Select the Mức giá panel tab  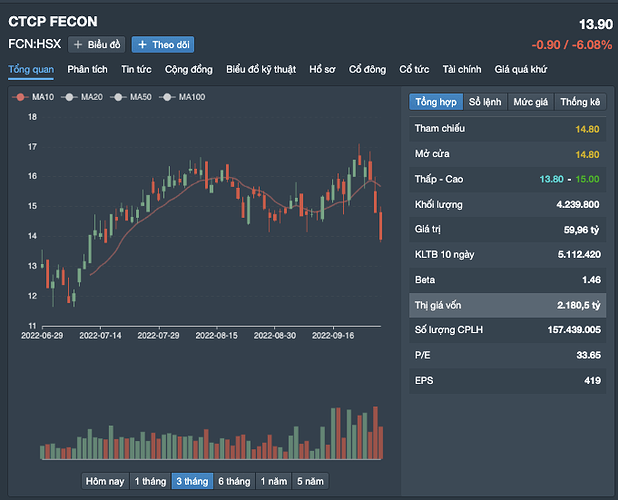(x=531, y=102)
